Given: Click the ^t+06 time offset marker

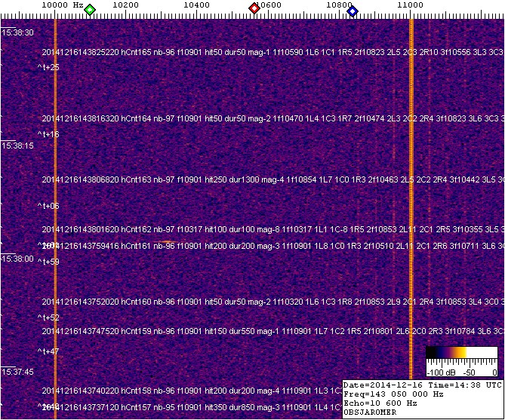Looking at the screenshot, I should [49, 206].
